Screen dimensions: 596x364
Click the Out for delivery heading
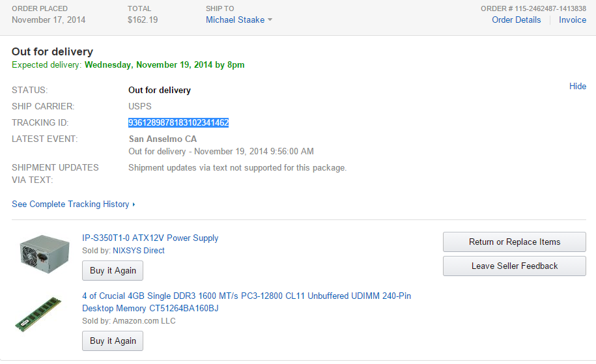[52, 51]
